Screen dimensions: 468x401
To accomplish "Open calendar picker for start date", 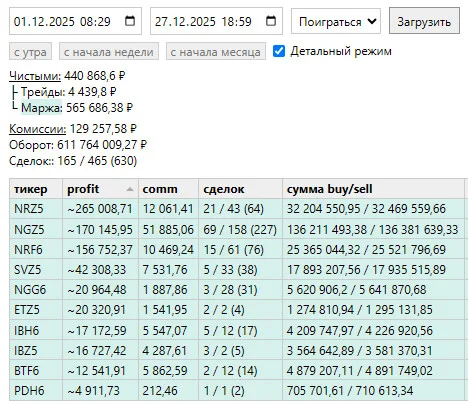I will (x=130, y=21).
